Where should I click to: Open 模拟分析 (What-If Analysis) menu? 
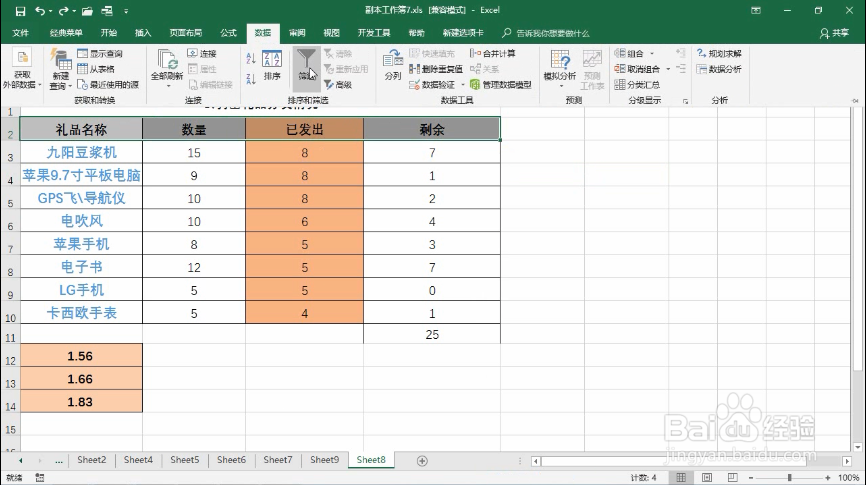tap(559, 68)
